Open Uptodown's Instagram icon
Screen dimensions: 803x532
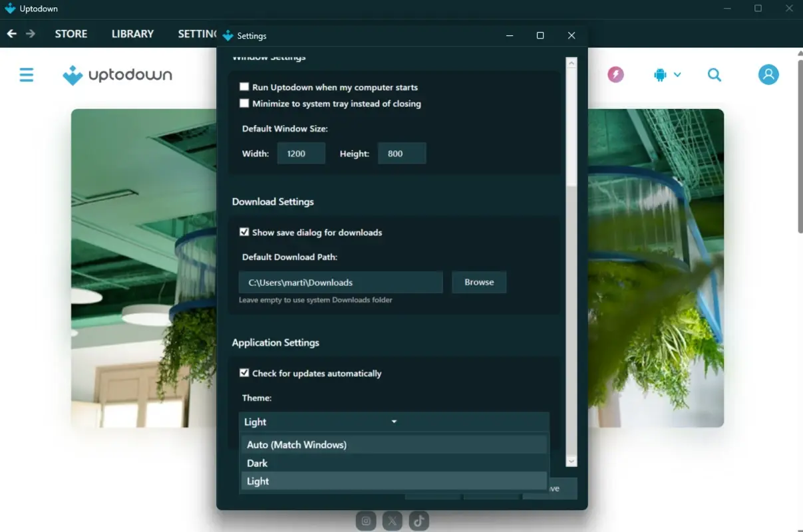click(x=366, y=521)
